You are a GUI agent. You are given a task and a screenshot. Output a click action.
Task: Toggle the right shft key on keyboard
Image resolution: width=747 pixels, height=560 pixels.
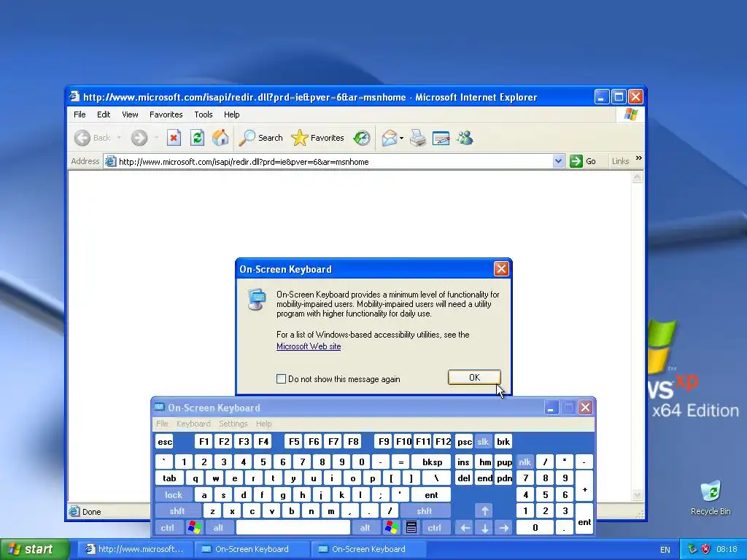[x=425, y=511]
